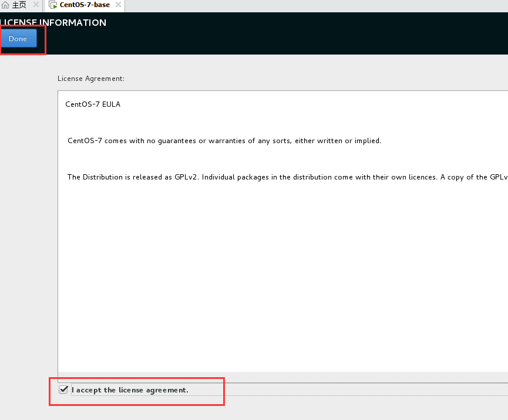Screen dimensions: 508x420
Task: Click the 'Distribution is released as GPLv2' line
Action: pos(287,177)
